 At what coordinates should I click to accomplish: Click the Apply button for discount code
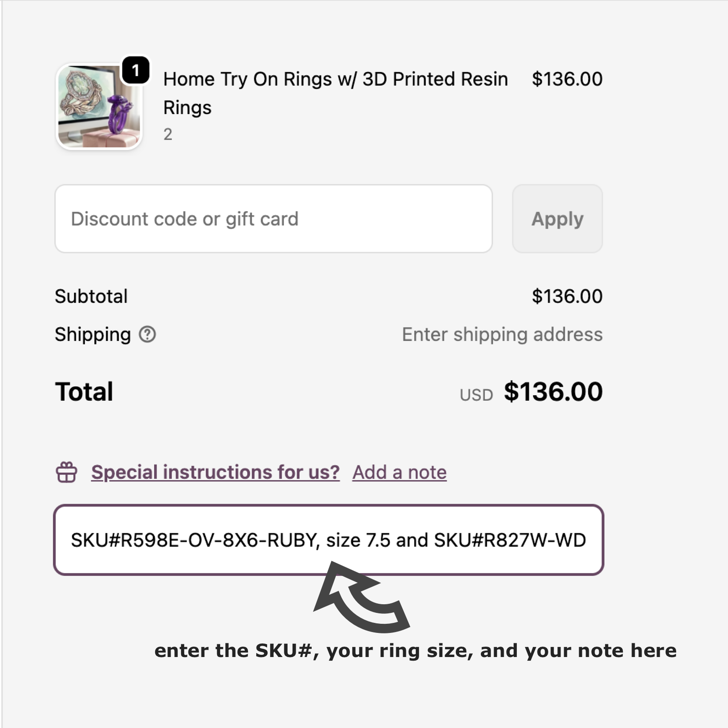(x=557, y=219)
